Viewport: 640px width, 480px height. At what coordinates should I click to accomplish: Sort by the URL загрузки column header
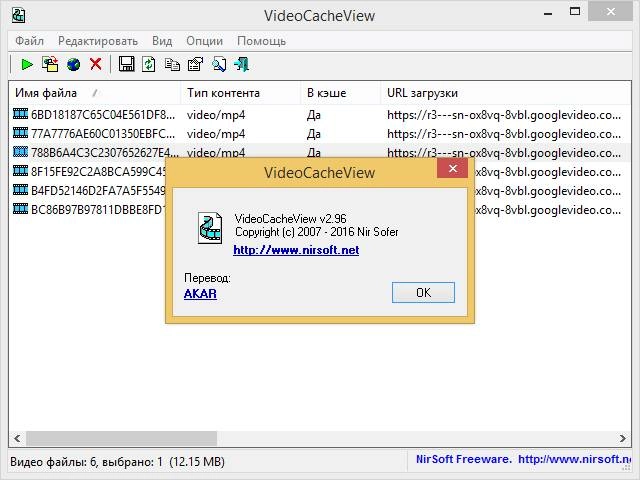(x=506, y=93)
